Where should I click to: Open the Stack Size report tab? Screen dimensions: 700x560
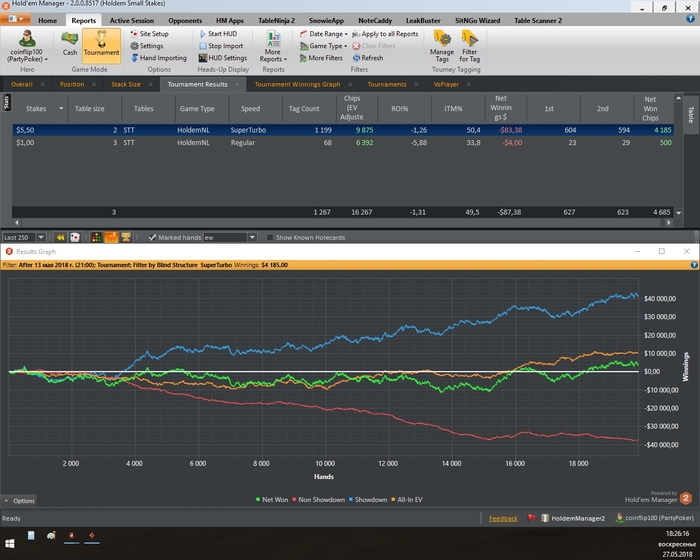pyautogui.click(x=126, y=84)
